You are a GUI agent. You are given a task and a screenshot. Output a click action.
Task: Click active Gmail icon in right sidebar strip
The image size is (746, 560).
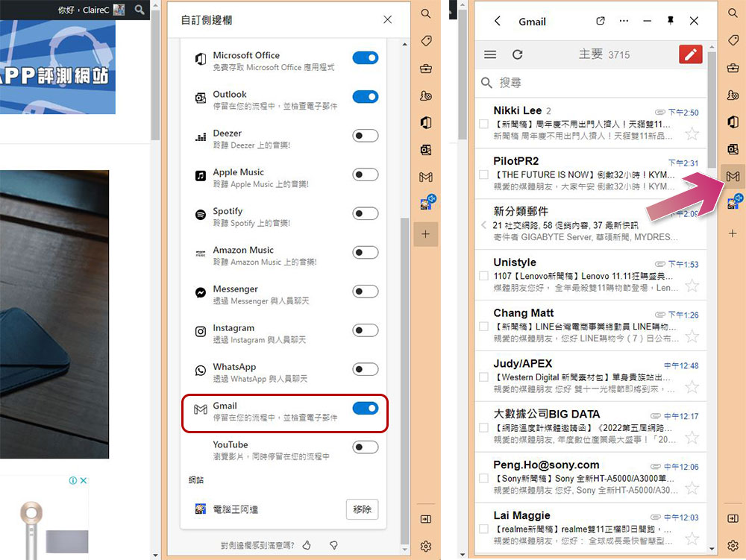click(x=733, y=177)
